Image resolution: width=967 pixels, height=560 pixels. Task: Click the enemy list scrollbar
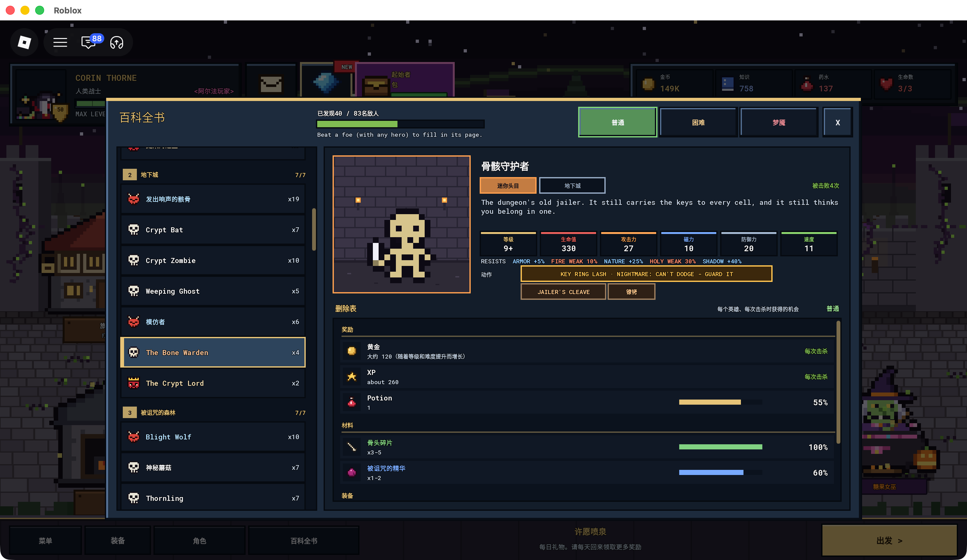(314, 229)
